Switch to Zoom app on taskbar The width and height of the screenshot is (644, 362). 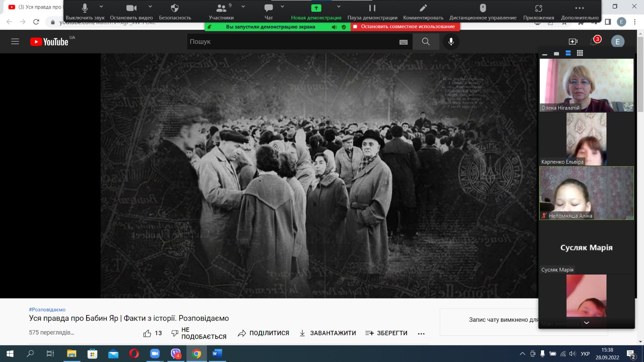tap(155, 354)
